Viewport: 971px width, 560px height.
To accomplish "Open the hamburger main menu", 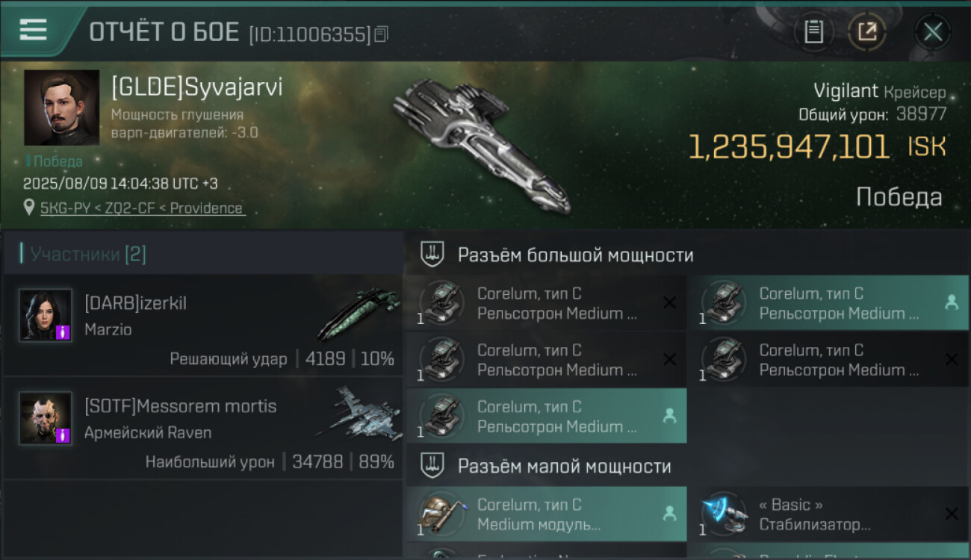I will coord(33,30).
